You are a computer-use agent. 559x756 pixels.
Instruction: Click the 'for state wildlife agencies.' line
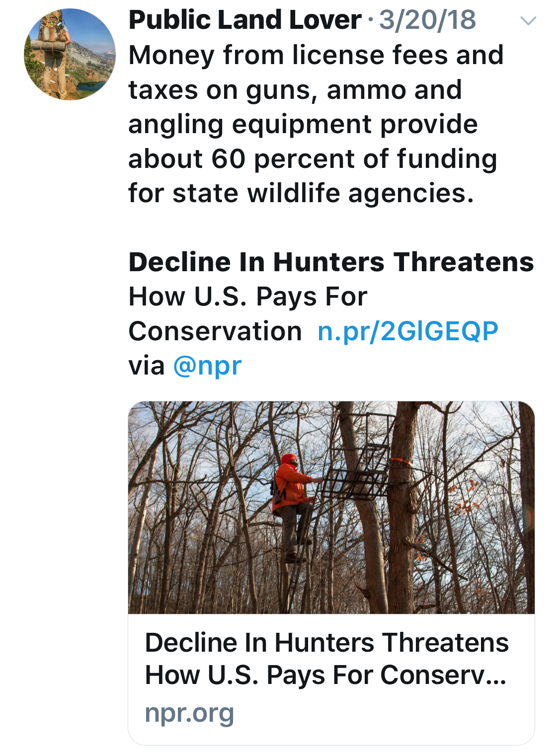click(x=301, y=193)
